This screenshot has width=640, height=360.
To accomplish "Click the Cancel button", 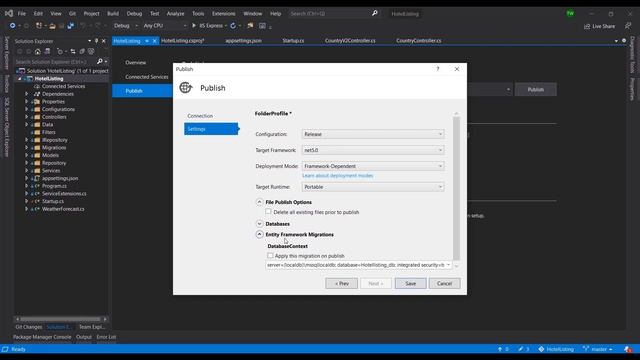I will 444,283.
